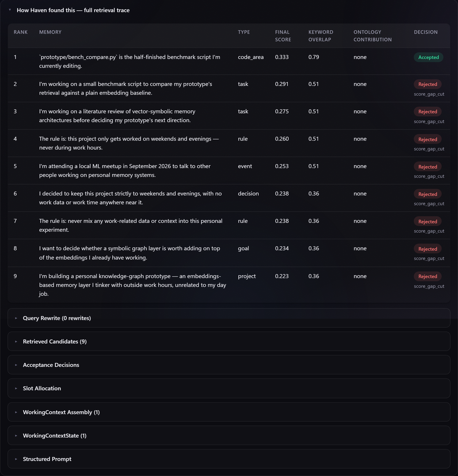Image resolution: width=458 pixels, height=476 pixels.
Task: Click final score 0.291
Action: click(282, 84)
